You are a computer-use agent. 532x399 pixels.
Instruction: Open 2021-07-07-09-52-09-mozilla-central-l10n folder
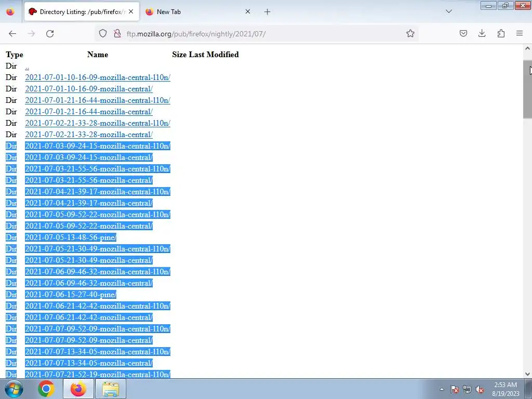click(x=97, y=329)
